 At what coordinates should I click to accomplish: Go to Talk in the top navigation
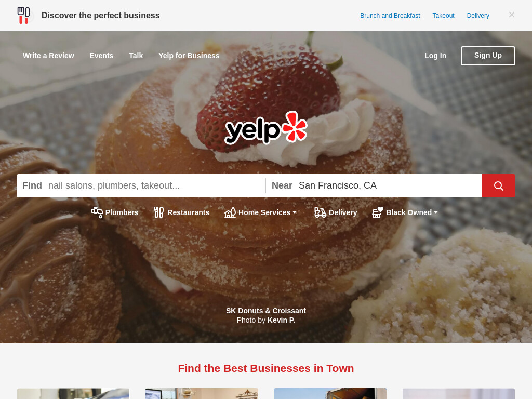coord(136,56)
